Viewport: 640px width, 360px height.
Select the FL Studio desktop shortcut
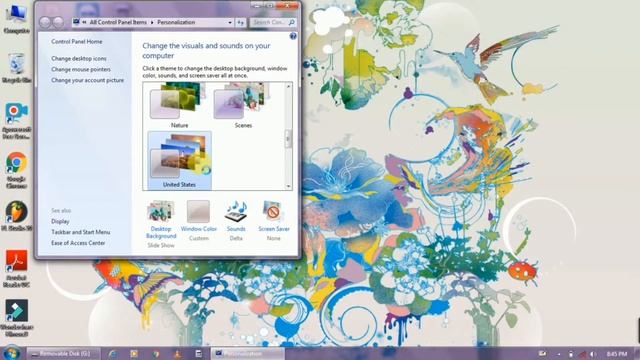coord(16,217)
